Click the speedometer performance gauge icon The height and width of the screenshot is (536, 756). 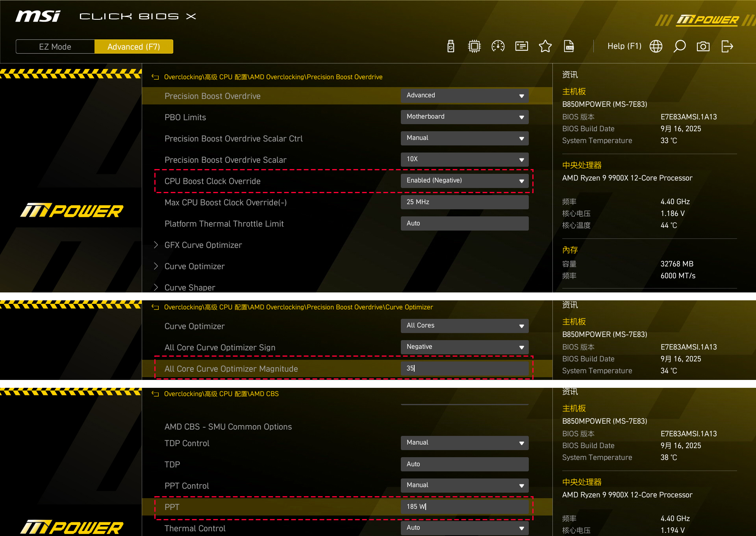[x=498, y=47]
